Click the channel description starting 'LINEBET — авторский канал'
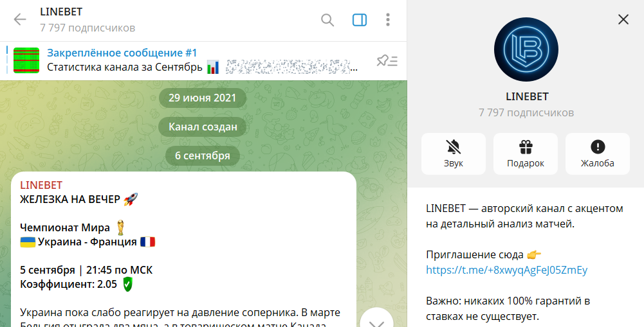The height and width of the screenshot is (327, 644). click(x=524, y=217)
